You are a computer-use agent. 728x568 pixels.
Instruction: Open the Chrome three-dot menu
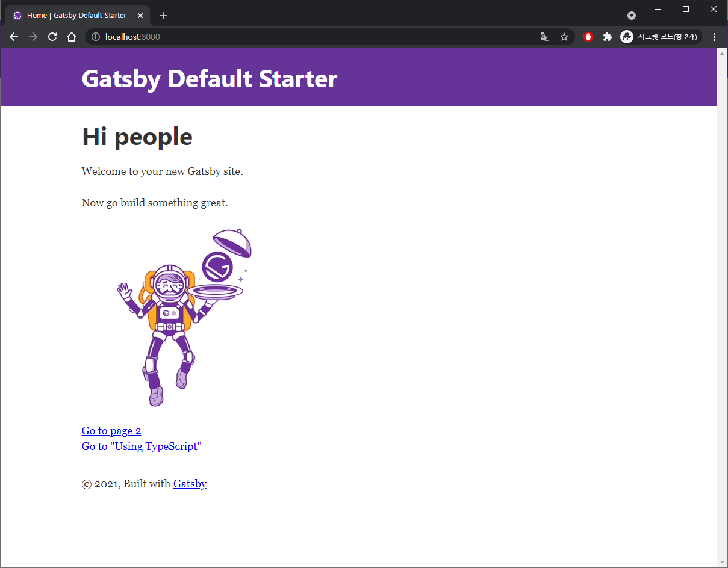[715, 37]
